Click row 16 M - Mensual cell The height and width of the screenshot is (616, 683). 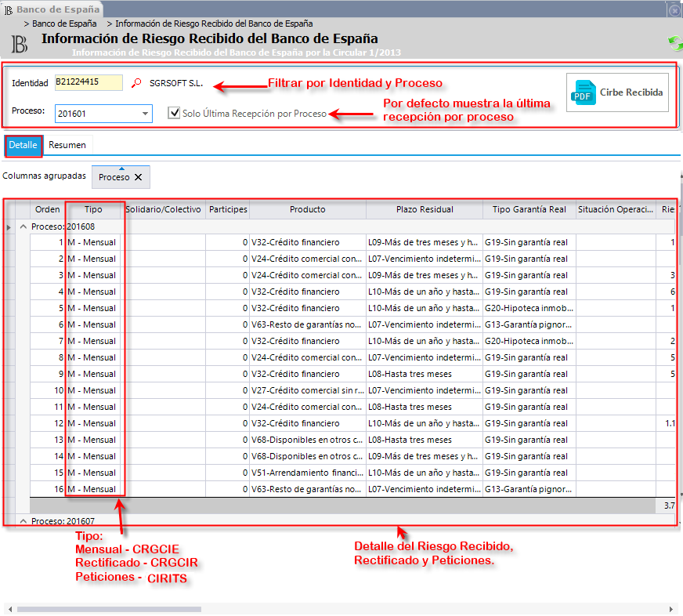click(x=93, y=489)
